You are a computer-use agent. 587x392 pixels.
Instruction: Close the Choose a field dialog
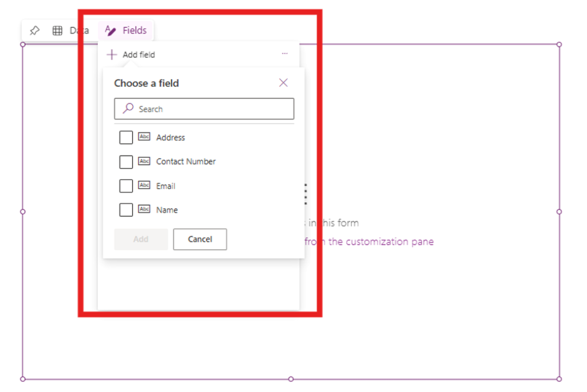(x=283, y=82)
